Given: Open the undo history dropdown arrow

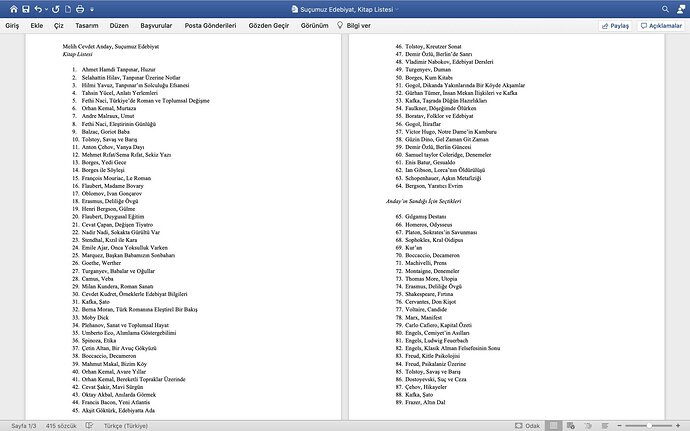Looking at the screenshot, I should 46,9.
